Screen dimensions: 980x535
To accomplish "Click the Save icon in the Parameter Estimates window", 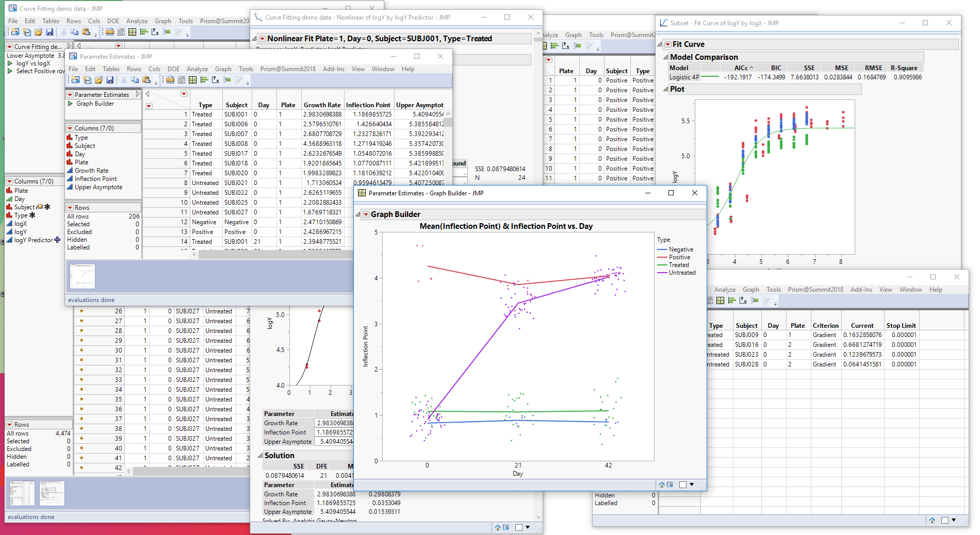I will click(109, 80).
